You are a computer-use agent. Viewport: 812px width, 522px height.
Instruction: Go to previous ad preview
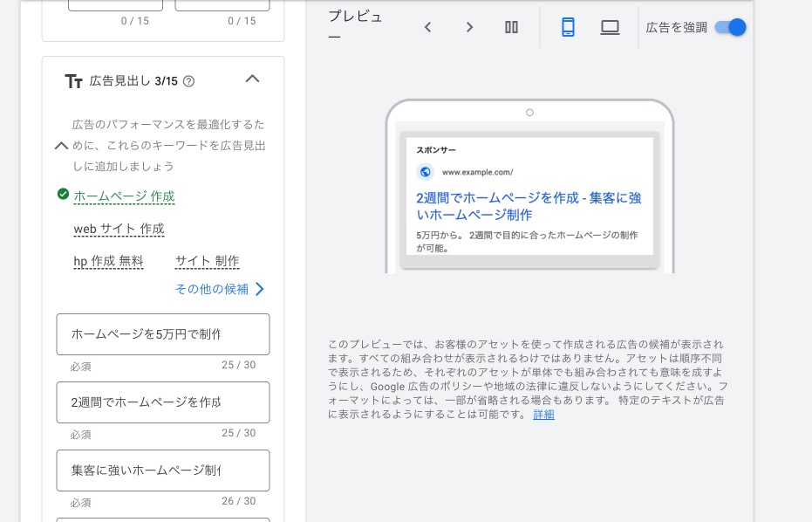427,27
